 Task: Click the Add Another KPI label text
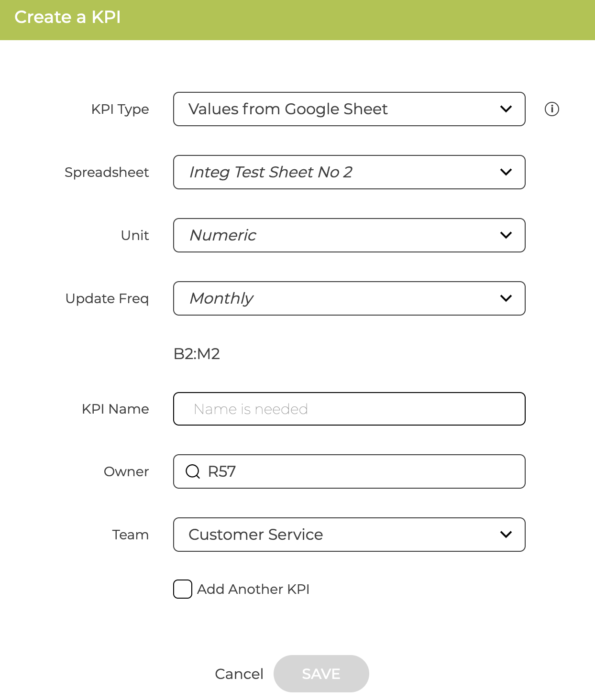pyautogui.click(x=253, y=589)
